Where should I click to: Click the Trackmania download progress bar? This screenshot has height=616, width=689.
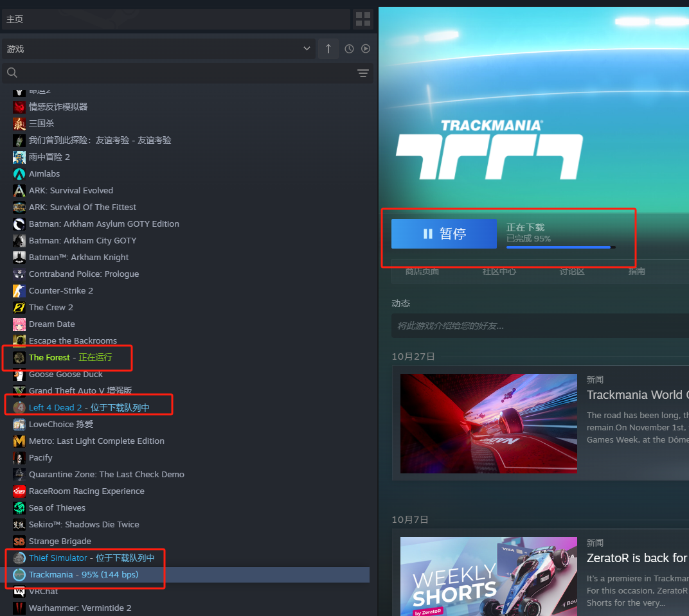tap(560, 248)
